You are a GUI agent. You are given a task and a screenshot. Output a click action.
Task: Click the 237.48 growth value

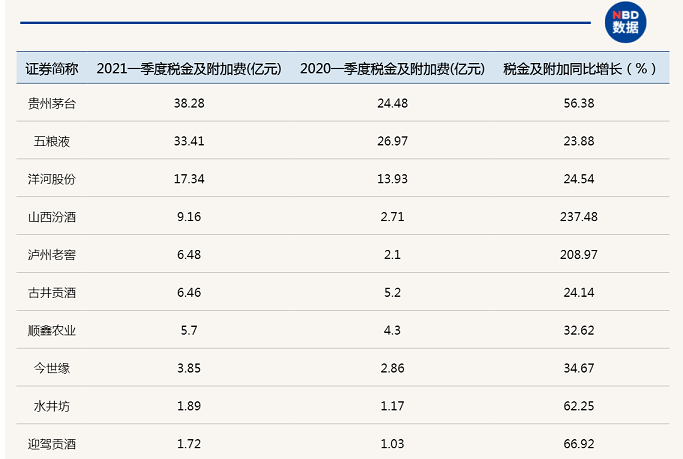pyautogui.click(x=579, y=217)
